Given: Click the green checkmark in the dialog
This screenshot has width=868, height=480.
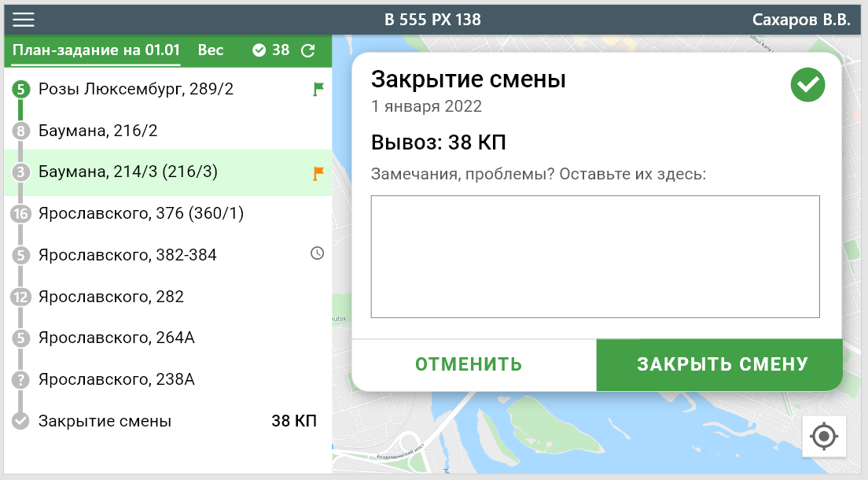Looking at the screenshot, I should pyautogui.click(x=807, y=85).
